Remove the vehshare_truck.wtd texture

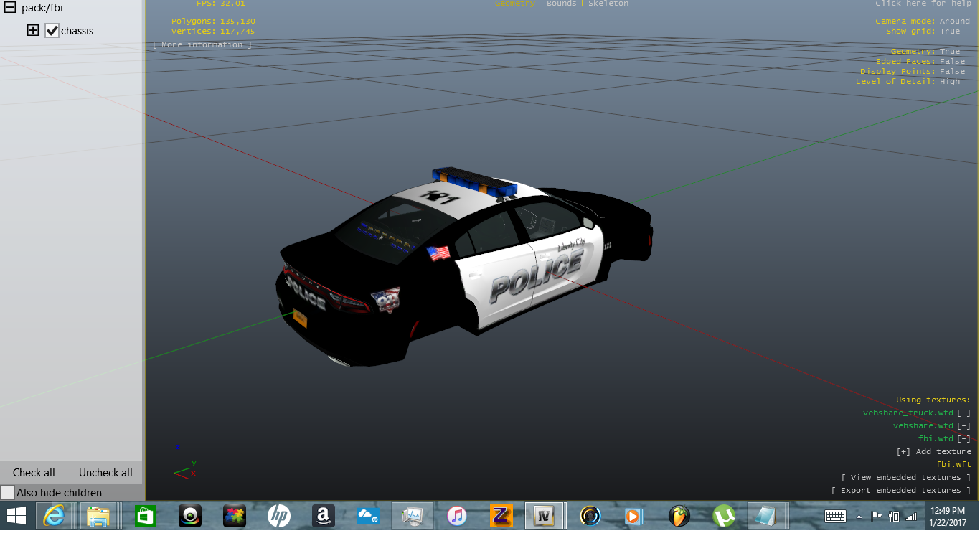(x=963, y=413)
